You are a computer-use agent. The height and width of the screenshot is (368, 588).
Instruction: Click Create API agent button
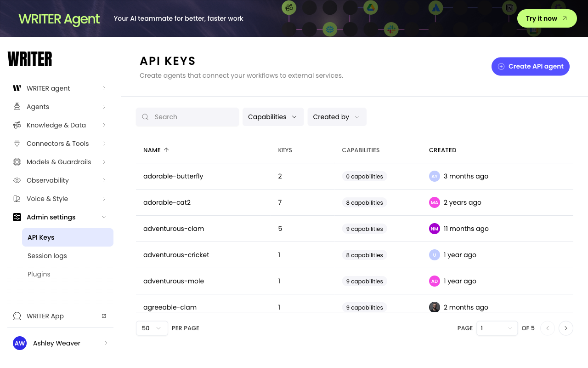(x=531, y=66)
